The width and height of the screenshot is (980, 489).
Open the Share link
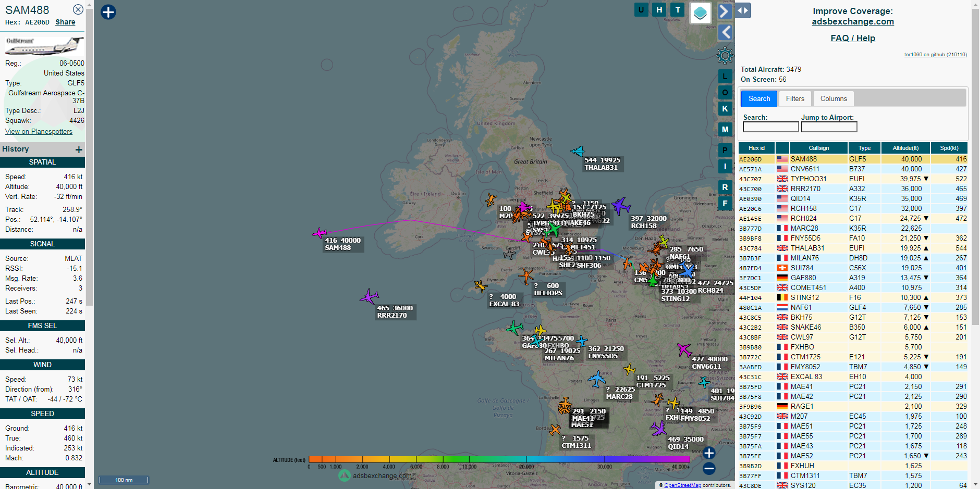65,22
